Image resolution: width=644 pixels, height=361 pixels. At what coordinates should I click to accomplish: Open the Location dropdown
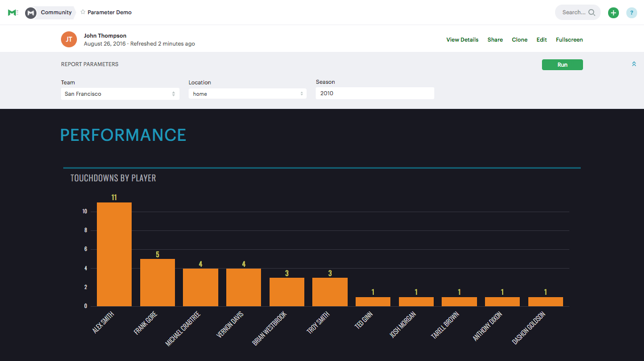pyautogui.click(x=247, y=94)
